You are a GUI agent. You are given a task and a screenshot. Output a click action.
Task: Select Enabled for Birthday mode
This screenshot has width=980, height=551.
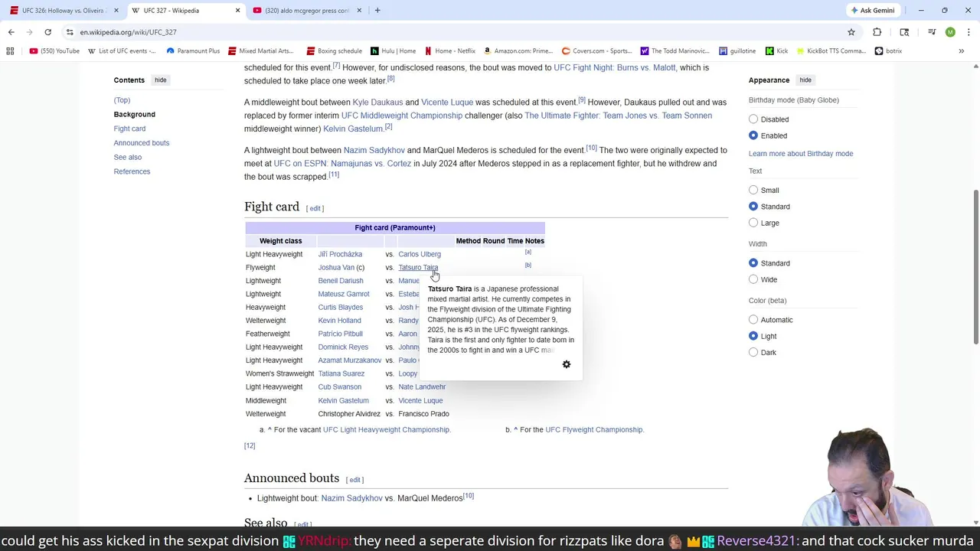tap(753, 135)
